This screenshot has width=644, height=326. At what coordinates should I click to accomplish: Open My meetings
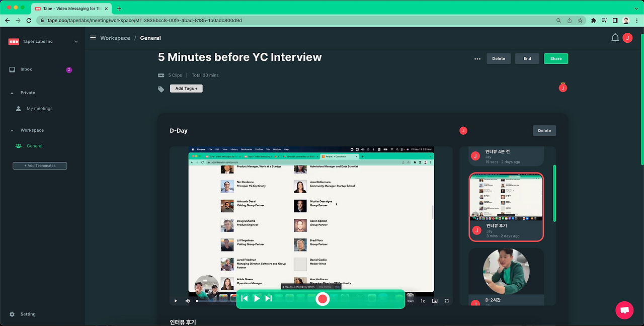[39, 108]
